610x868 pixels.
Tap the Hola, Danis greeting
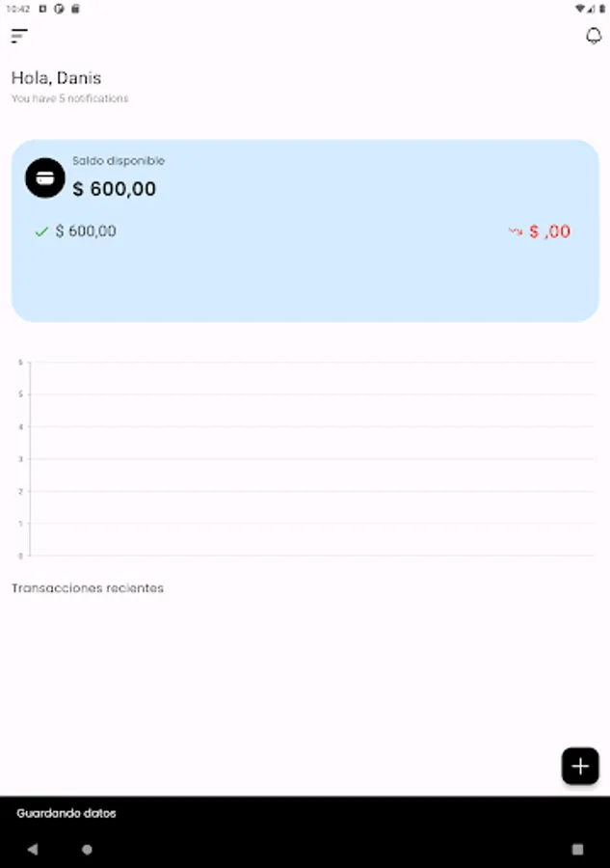(56, 77)
